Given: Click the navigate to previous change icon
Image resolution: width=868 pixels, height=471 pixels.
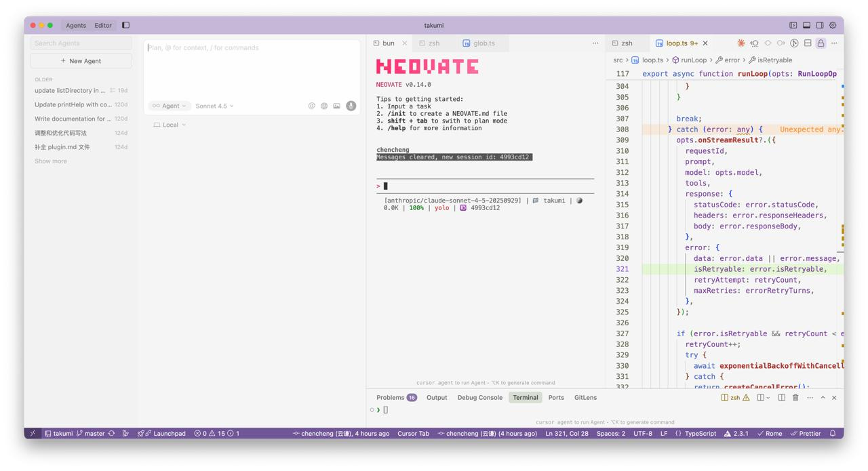Looking at the screenshot, I should coord(768,43).
